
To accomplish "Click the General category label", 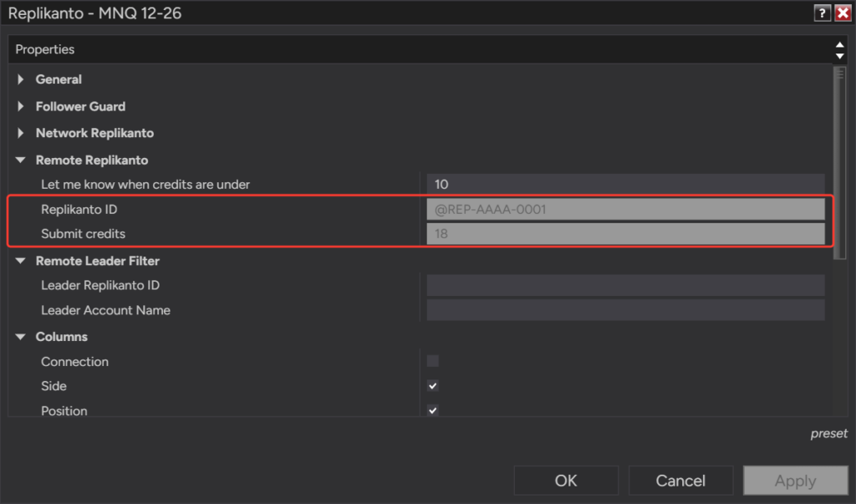I will [59, 79].
